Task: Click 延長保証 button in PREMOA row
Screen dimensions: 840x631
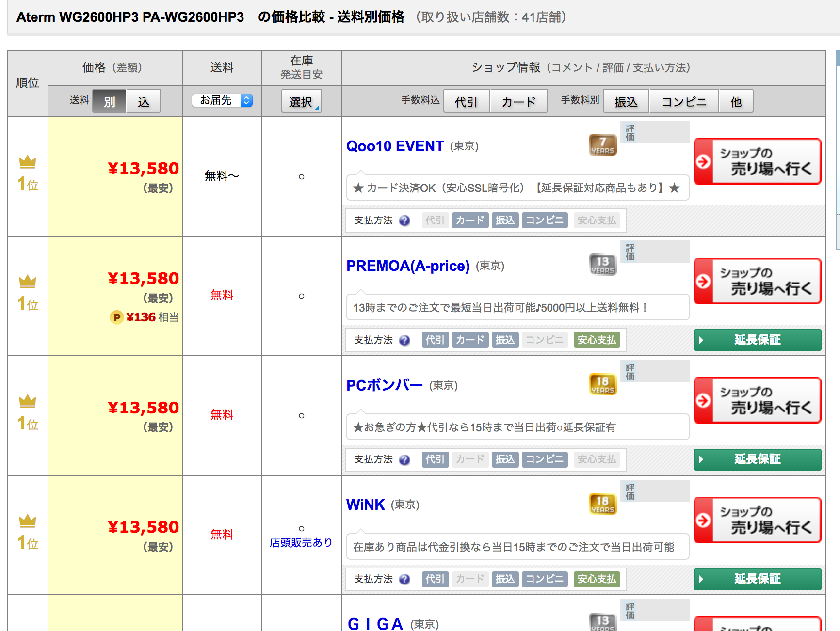Action: pos(757,340)
